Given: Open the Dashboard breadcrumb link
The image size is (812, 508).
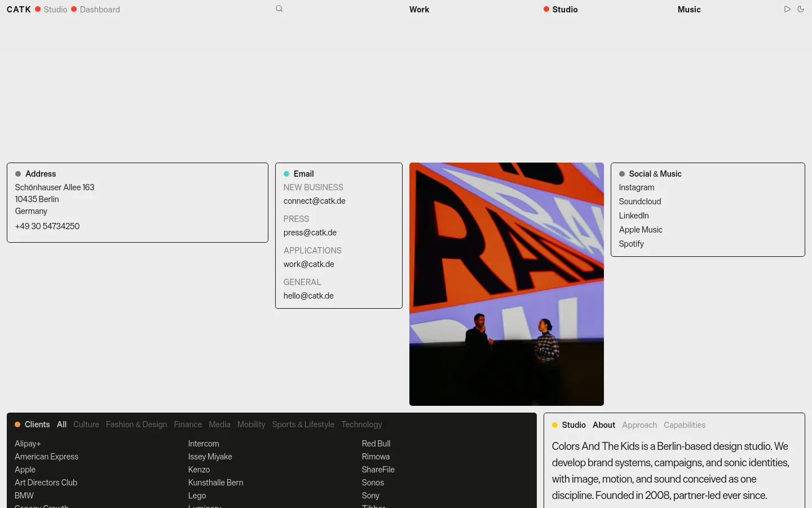Looking at the screenshot, I should (100, 10).
